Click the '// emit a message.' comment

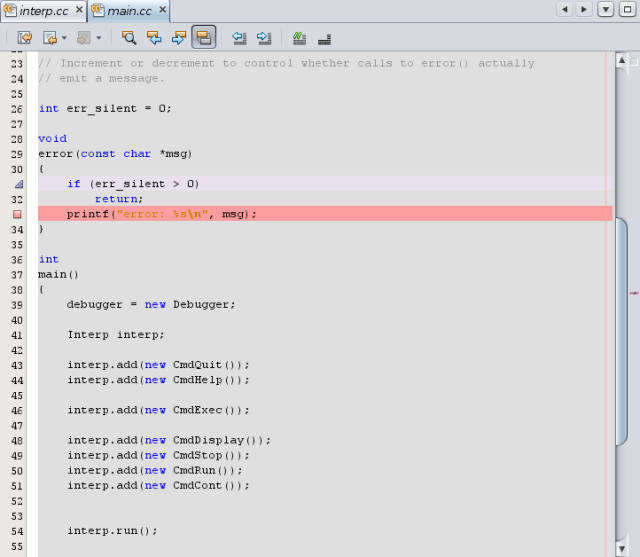[101, 78]
